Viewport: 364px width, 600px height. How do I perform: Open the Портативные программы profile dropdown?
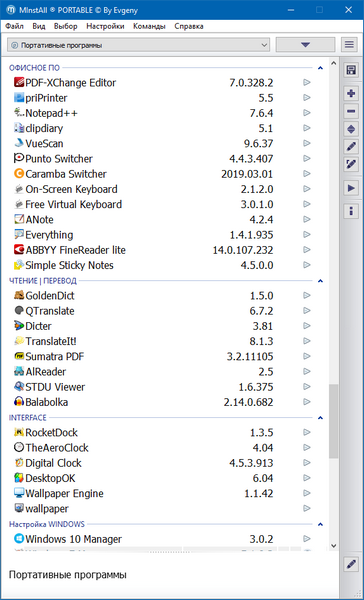[139, 45]
